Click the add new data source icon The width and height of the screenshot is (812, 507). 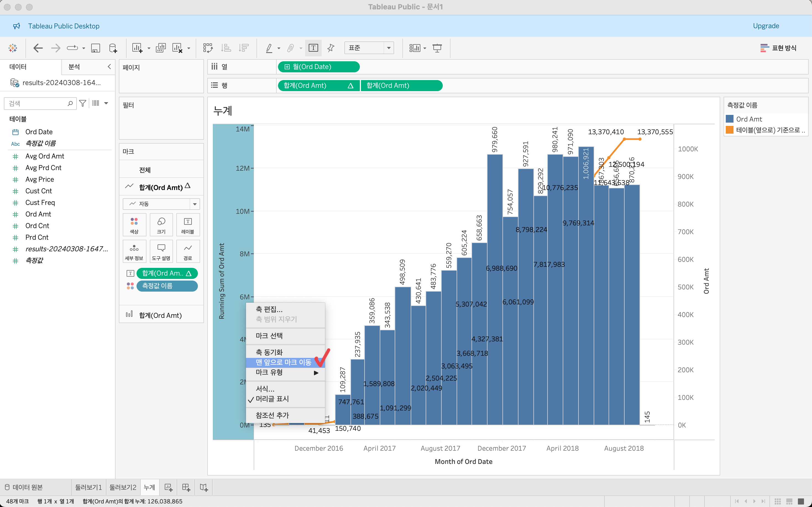113,48
